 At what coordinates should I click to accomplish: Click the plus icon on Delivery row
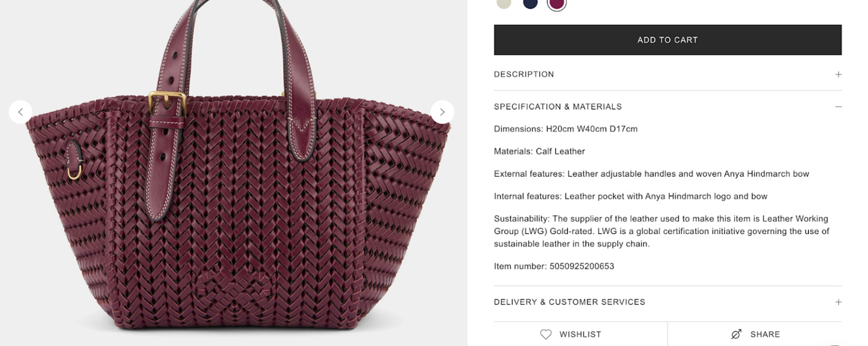pos(838,302)
